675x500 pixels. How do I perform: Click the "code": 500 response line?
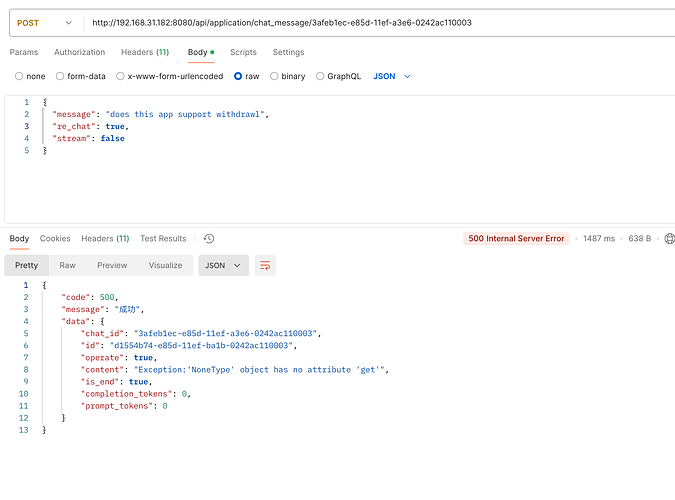tap(90, 297)
